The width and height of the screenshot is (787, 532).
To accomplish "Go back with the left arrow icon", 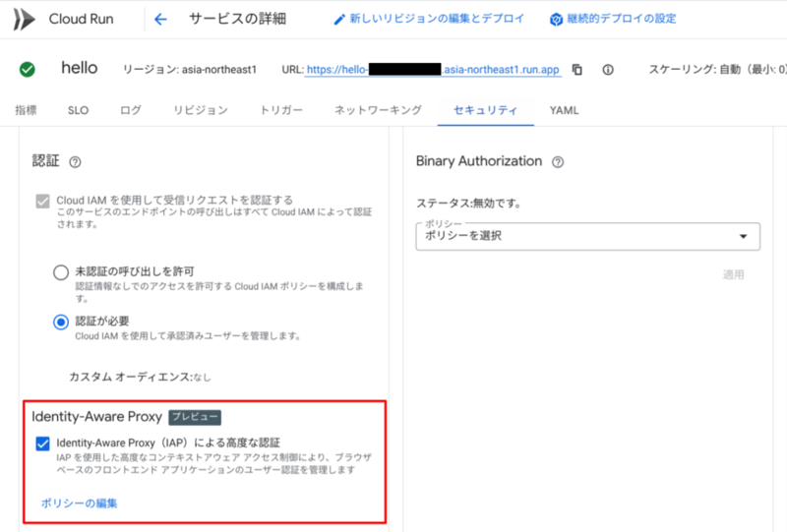I will (x=160, y=19).
